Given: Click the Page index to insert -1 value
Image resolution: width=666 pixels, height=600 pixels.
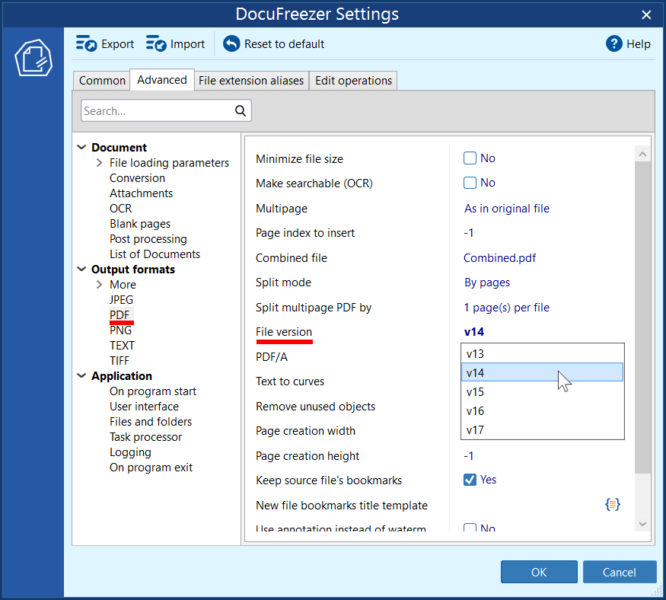Looking at the screenshot, I should 468,233.
